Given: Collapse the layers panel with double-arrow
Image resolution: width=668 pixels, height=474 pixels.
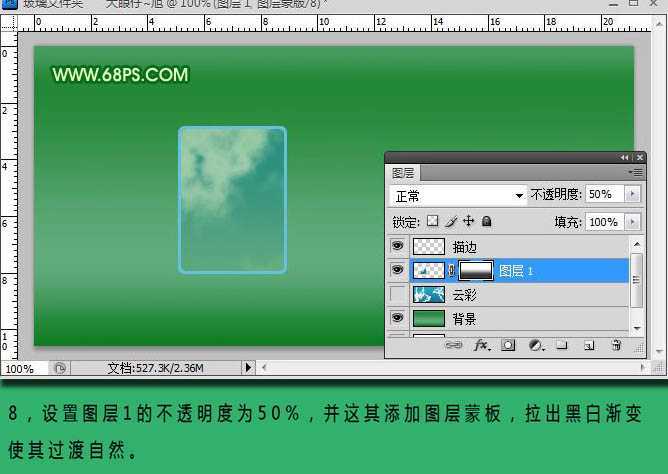Looking at the screenshot, I should pyautogui.click(x=624, y=158).
